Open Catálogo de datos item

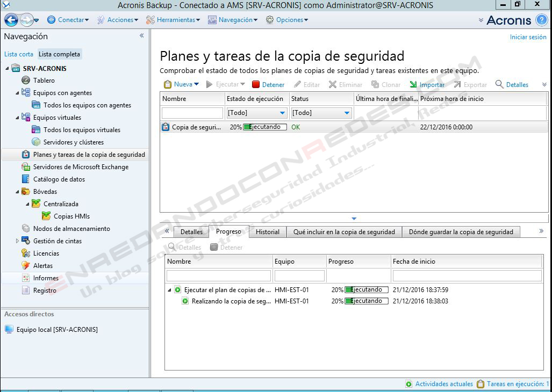59,179
